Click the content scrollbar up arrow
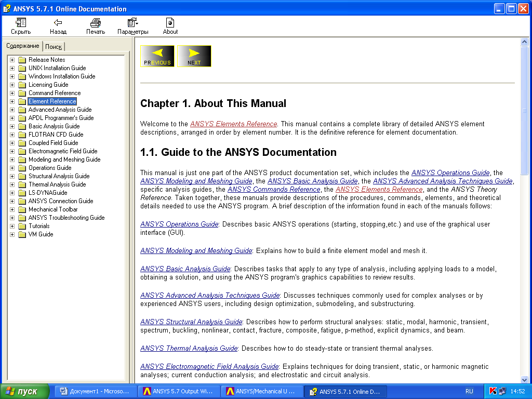 point(524,42)
